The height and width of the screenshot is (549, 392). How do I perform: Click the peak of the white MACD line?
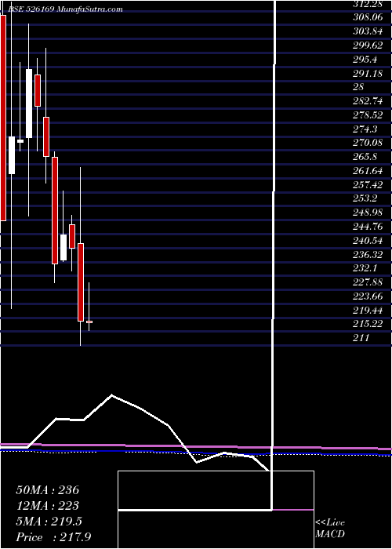(x=111, y=395)
